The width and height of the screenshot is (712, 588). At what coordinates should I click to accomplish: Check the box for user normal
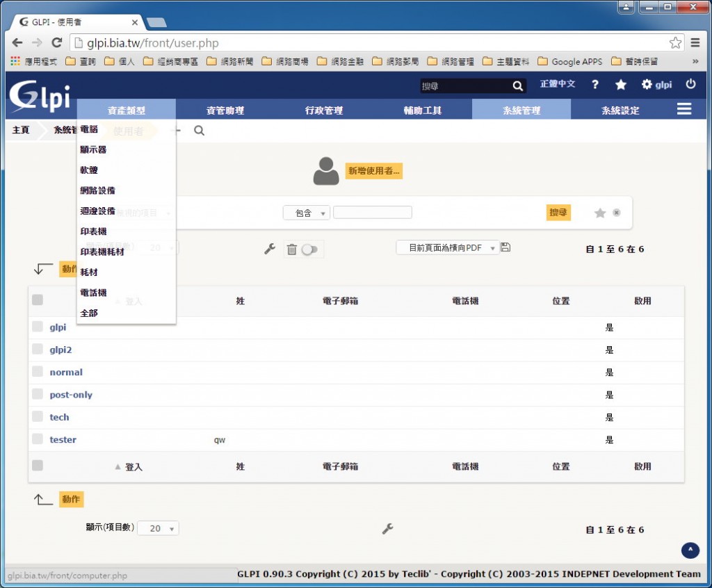(x=38, y=371)
